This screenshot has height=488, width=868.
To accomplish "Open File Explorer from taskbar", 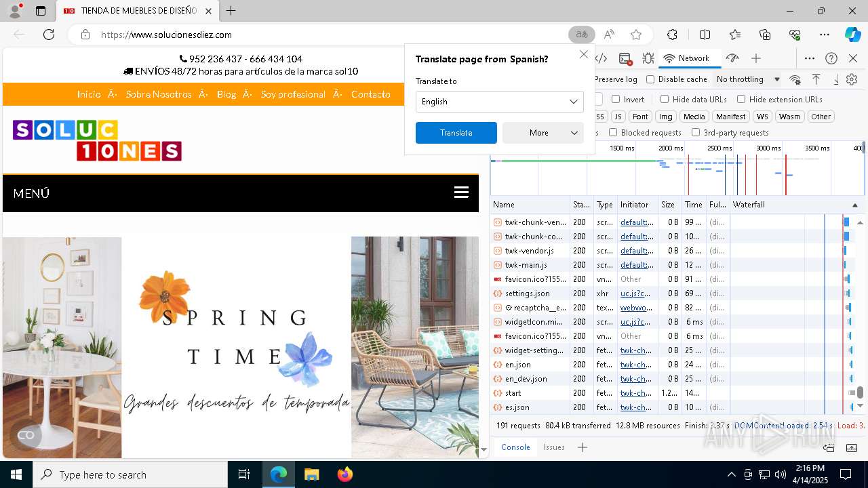I will click(311, 474).
